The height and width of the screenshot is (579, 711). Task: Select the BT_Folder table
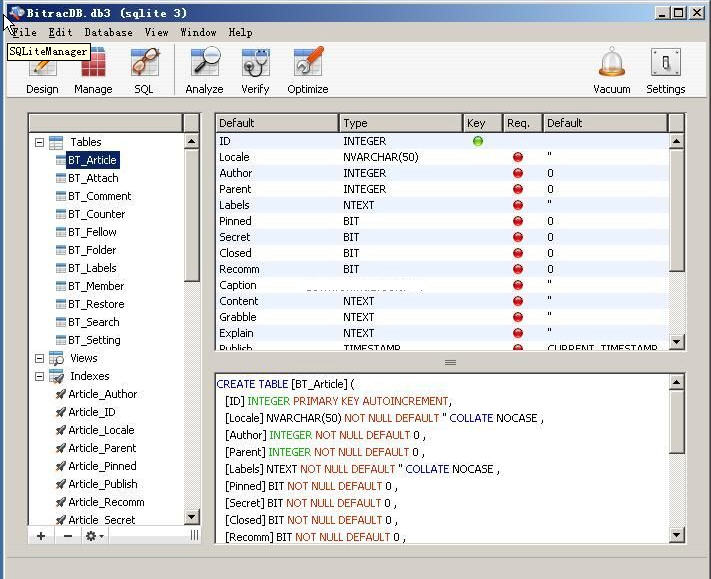coord(92,250)
